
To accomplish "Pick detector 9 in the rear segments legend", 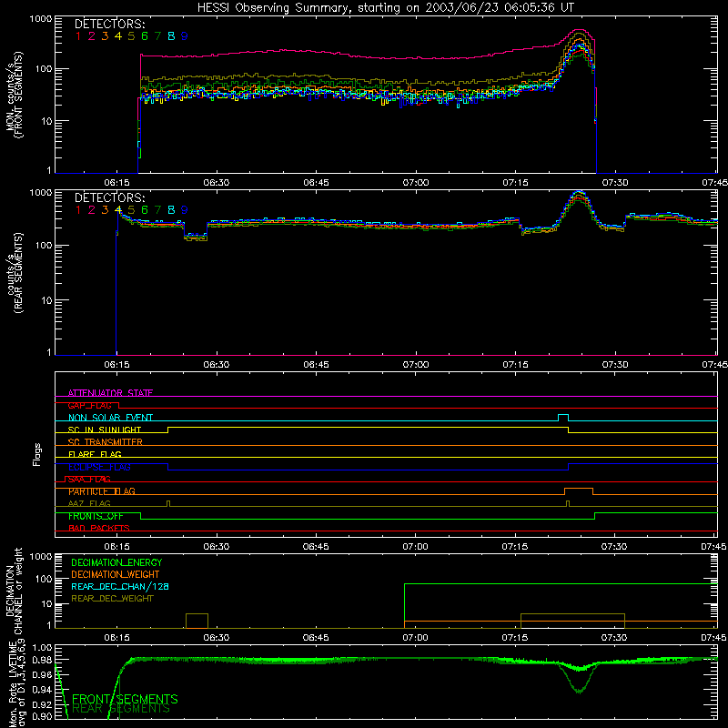I will click(x=185, y=210).
